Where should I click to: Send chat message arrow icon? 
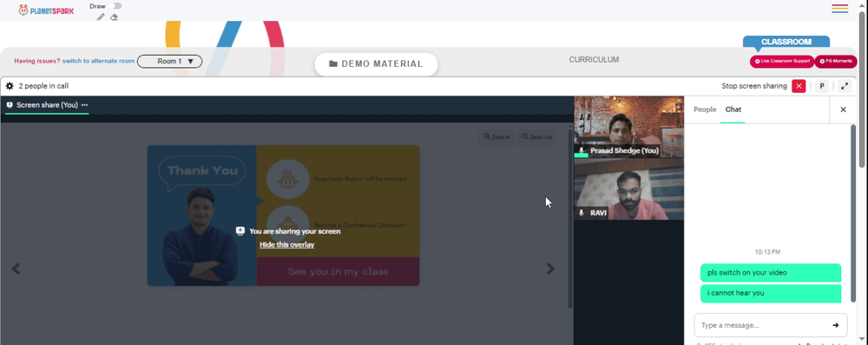[835, 326]
